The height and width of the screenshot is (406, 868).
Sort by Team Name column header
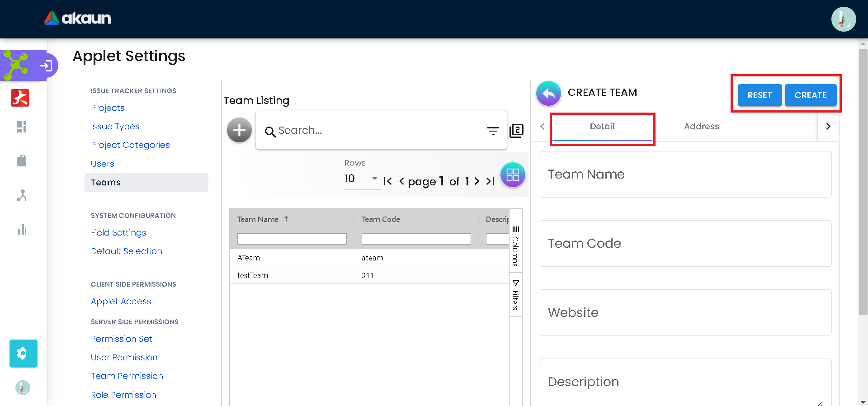[258, 219]
